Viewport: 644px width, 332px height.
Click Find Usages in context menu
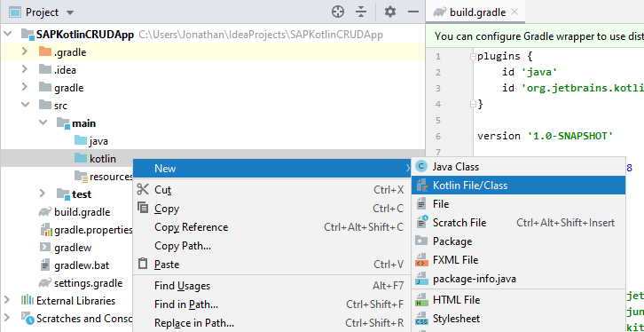(x=183, y=286)
